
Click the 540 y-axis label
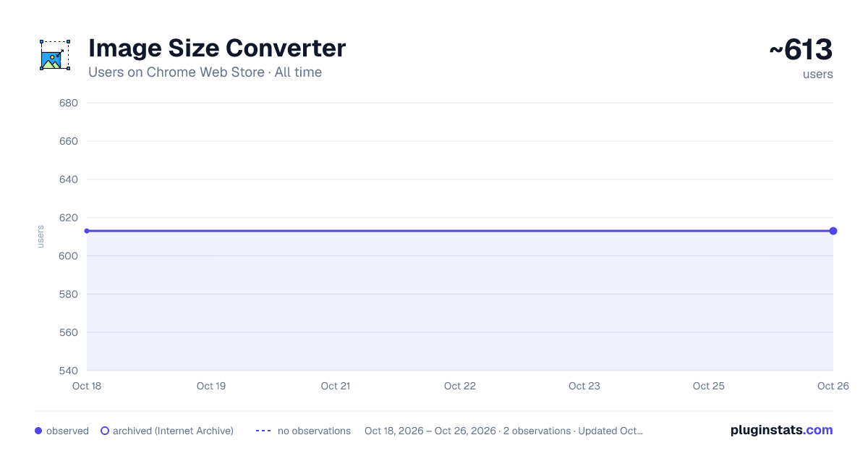coord(69,371)
